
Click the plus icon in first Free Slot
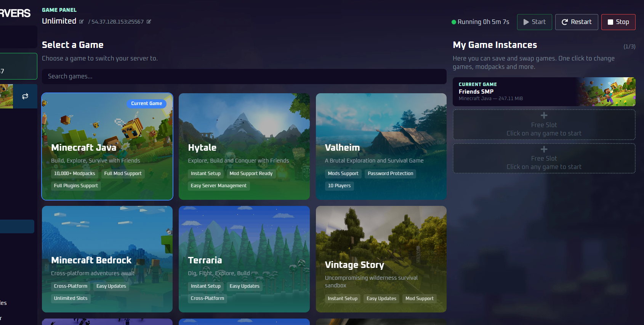click(544, 115)
